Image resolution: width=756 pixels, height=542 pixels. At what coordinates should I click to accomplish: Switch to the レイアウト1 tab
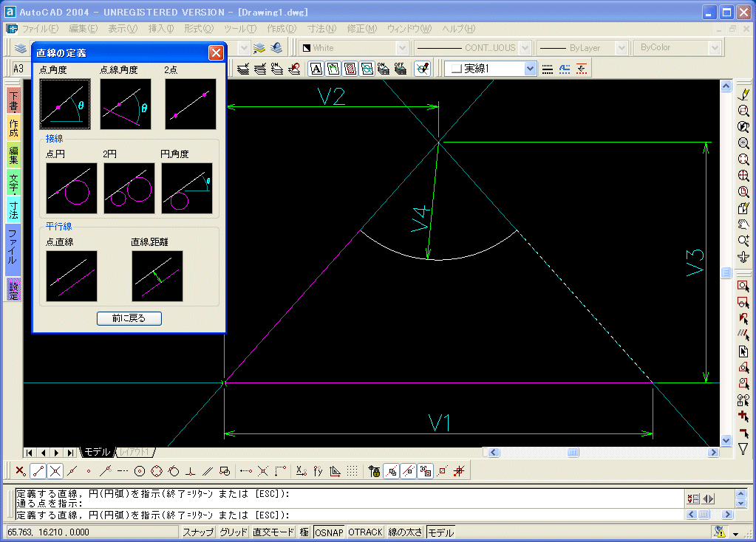(135, 452)
